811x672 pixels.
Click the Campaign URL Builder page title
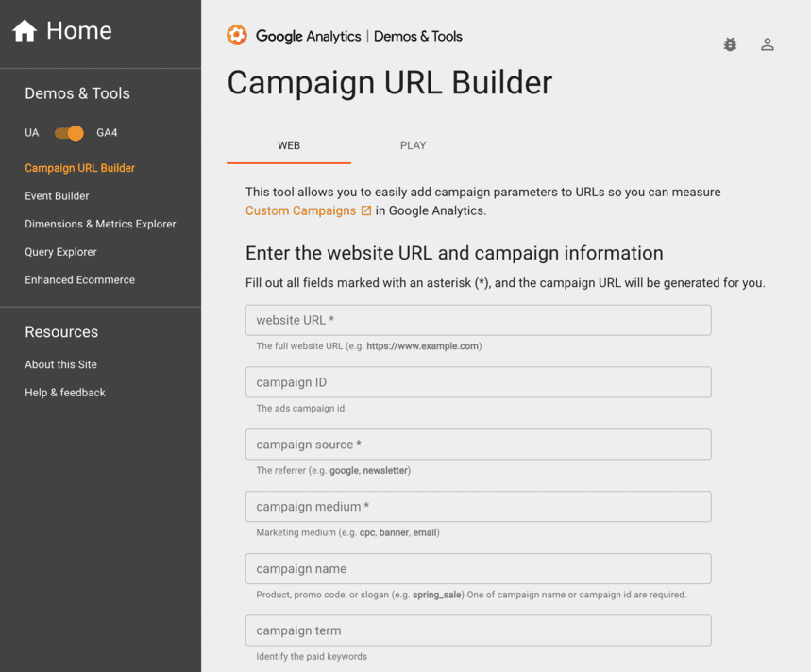point(390,83)
